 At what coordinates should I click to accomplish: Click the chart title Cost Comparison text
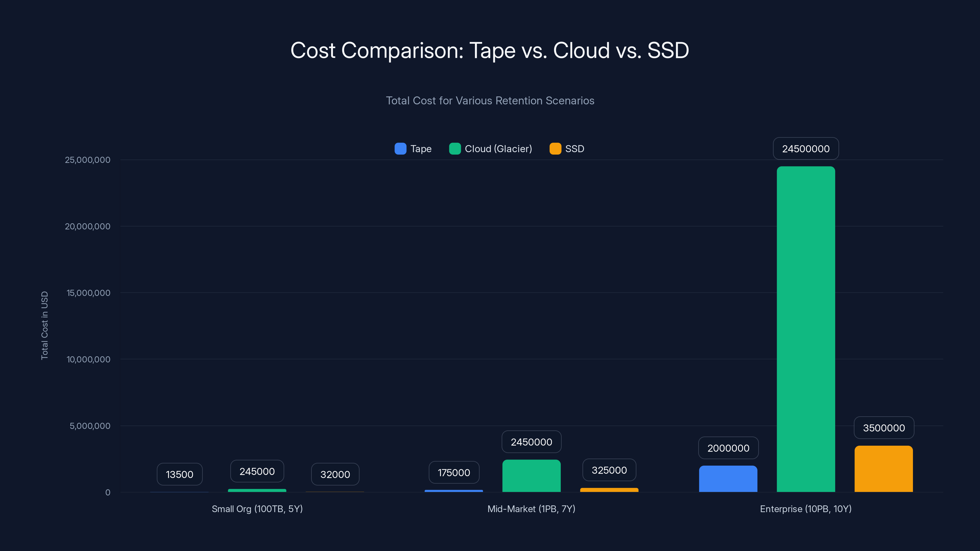point(490,50)
